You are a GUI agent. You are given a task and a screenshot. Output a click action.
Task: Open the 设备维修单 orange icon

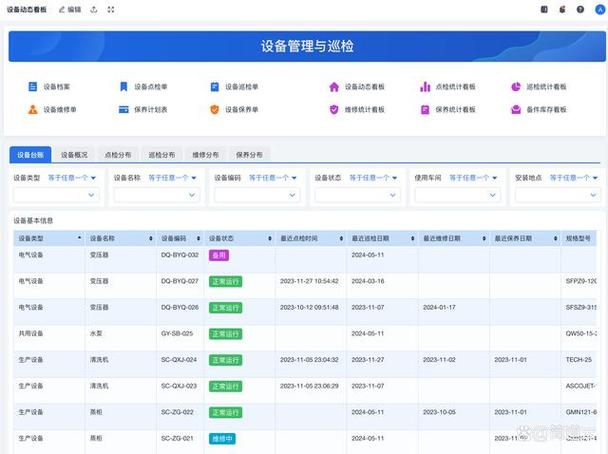click(33, 109)
